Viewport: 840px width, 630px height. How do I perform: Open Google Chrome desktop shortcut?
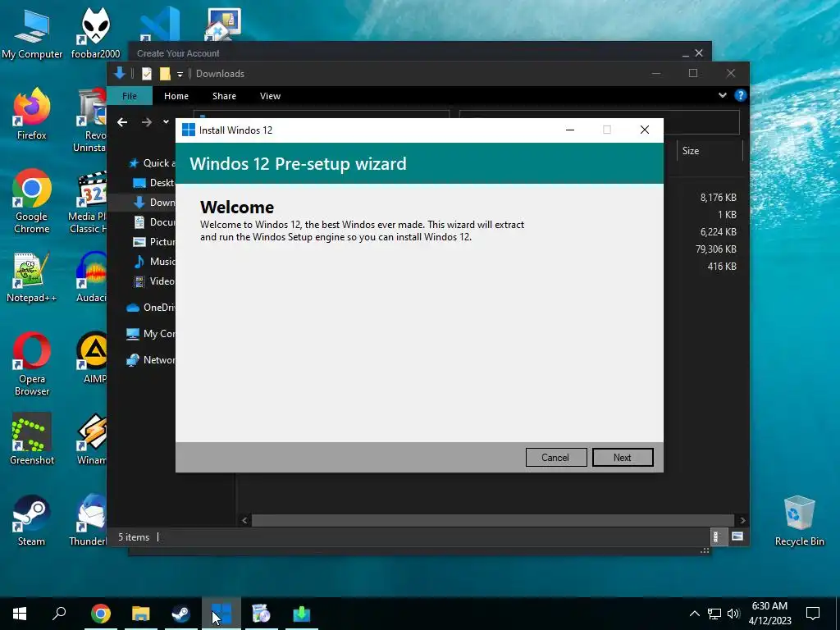coord(32,202)
